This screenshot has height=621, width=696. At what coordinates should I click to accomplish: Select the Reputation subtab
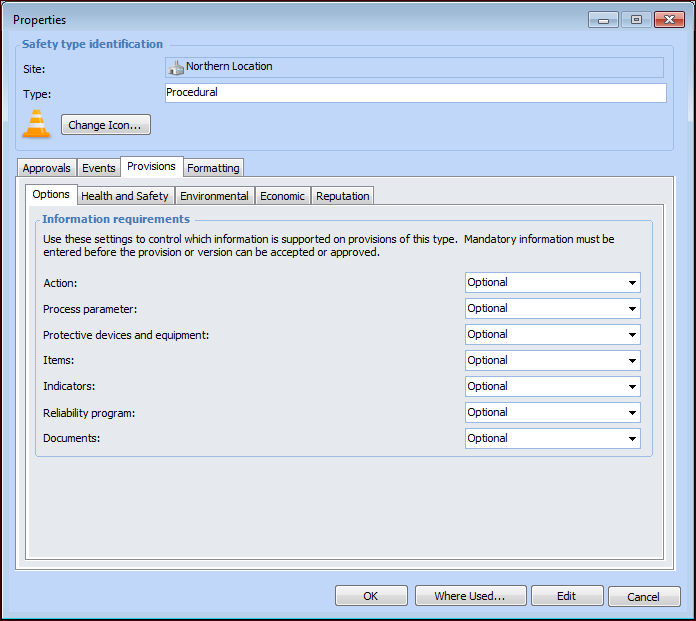[343, 196]
